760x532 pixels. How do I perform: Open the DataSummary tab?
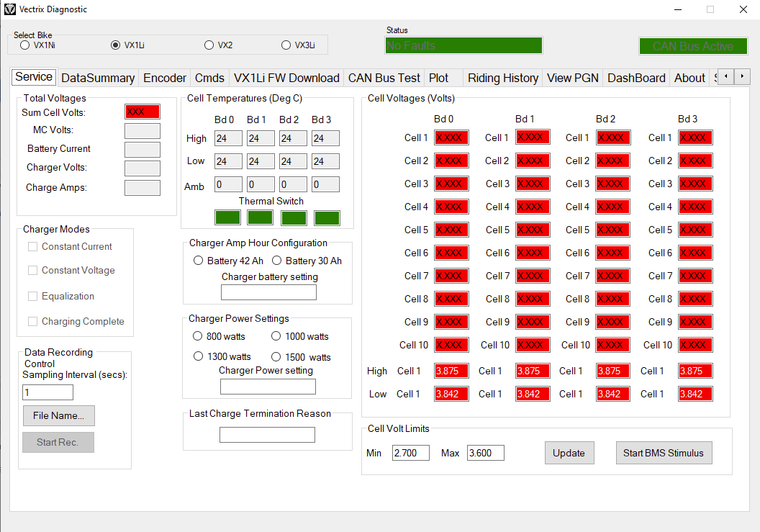[x=98, y=78]
